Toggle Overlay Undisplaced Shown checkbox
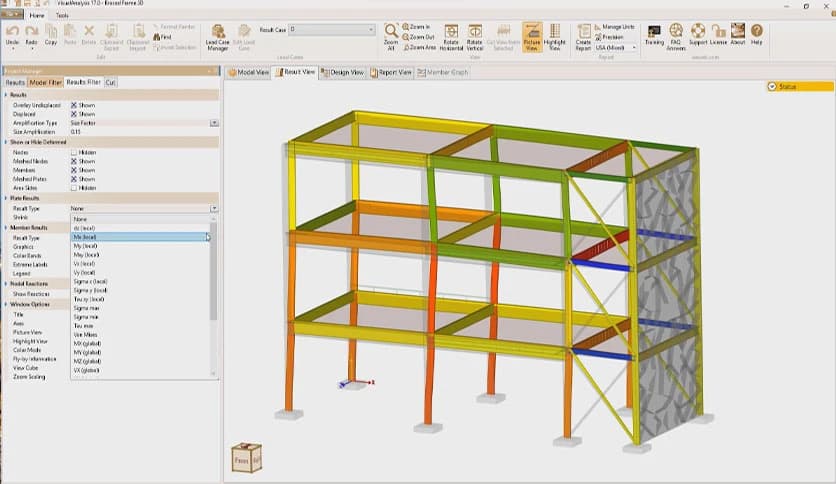The width and height of the screenshot is (836, 484). tap(74, 105)
